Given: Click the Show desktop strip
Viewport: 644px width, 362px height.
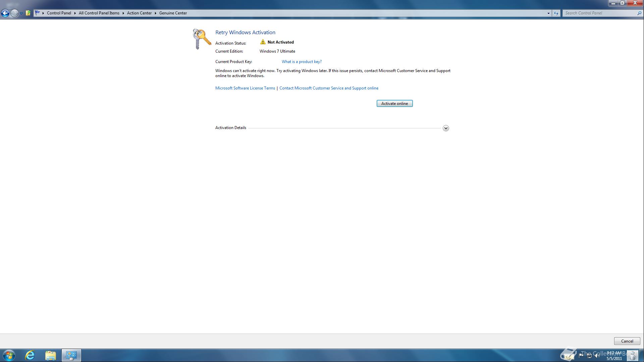Looking at the screenshot, I should 642,355.
